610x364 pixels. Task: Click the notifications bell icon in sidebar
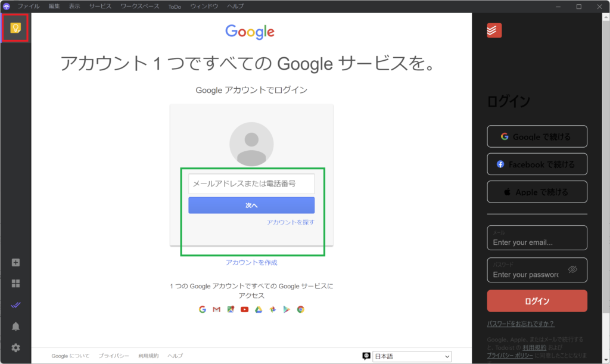pyautogui.click(x=15, y=326)
